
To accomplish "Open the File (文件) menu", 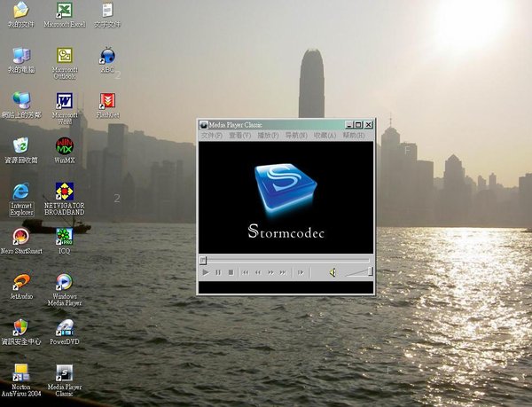I will [212, 136].
